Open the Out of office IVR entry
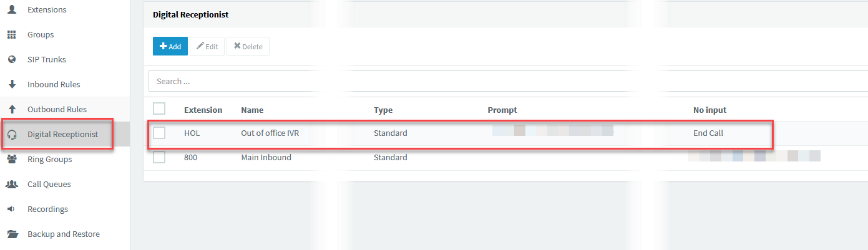The width and height of the screenshot is (868, 250). click(270, 133)
